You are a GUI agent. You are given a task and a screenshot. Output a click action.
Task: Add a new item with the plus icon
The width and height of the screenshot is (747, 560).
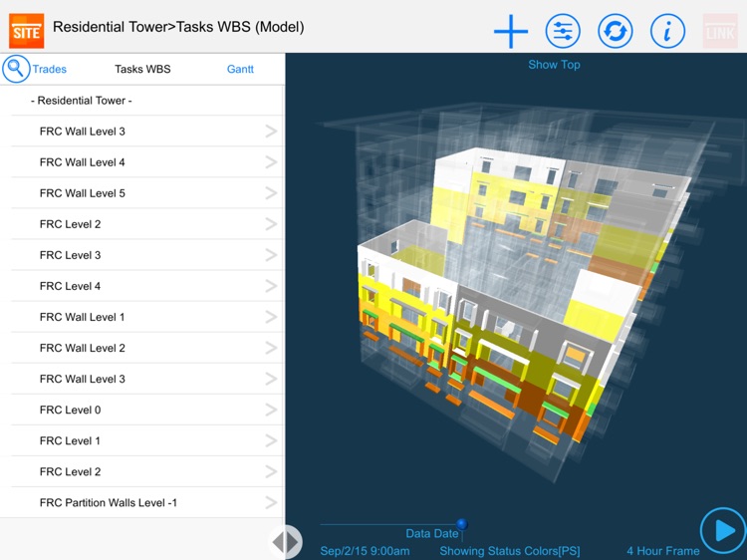point(511,32)
